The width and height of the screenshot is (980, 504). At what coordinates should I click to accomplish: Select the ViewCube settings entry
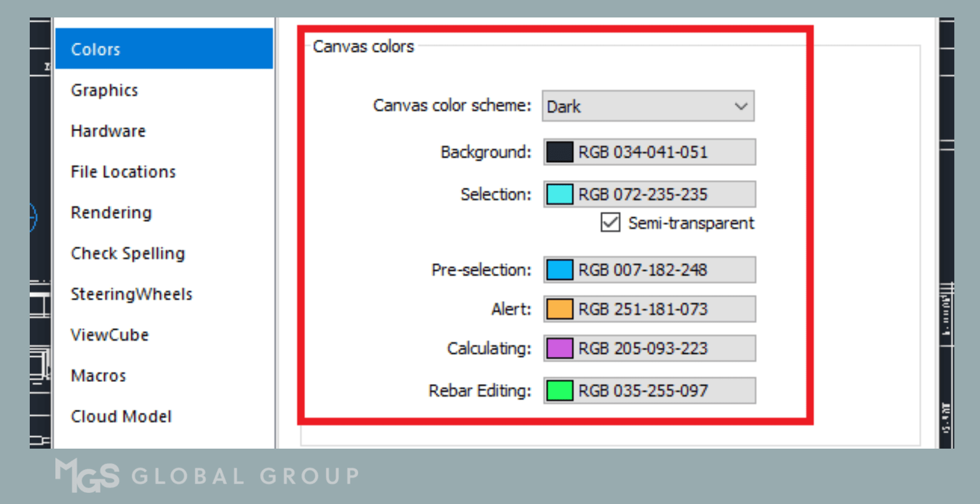(x=109, y=334)
